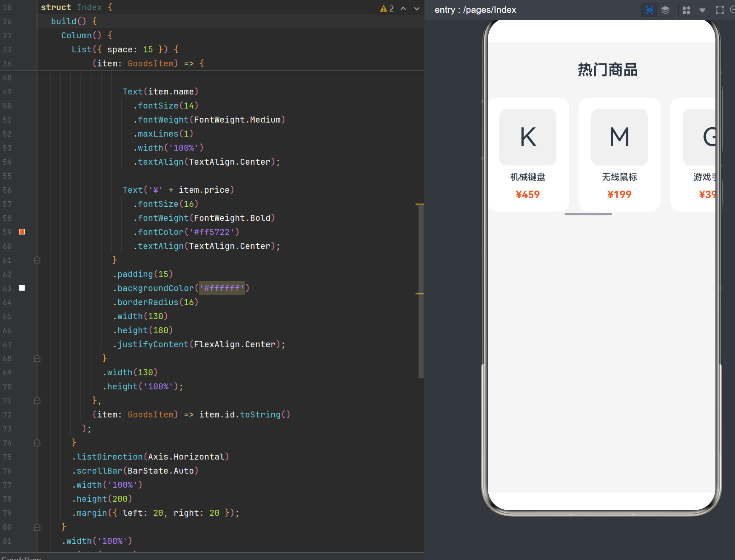Click Text(item.name) on line 49
This screenshot has height=560, width=735.
[160, 91]
